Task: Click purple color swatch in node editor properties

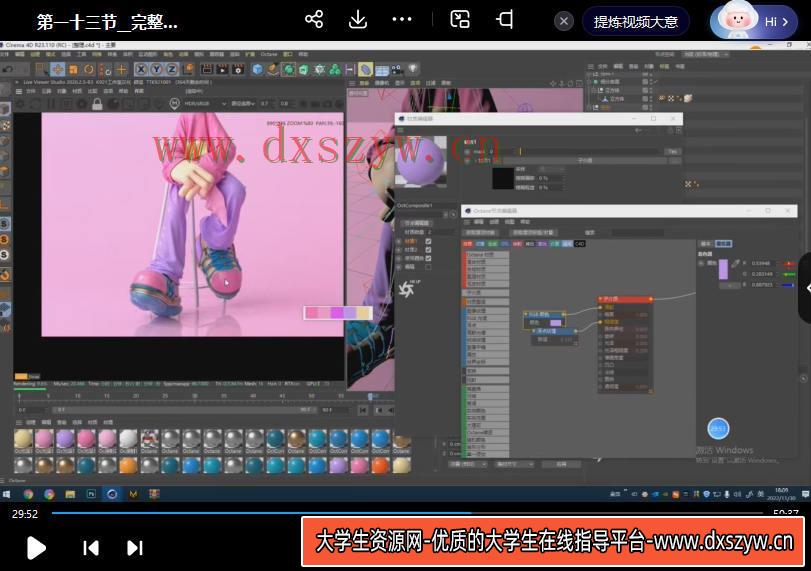Action: tap(724, 270)
